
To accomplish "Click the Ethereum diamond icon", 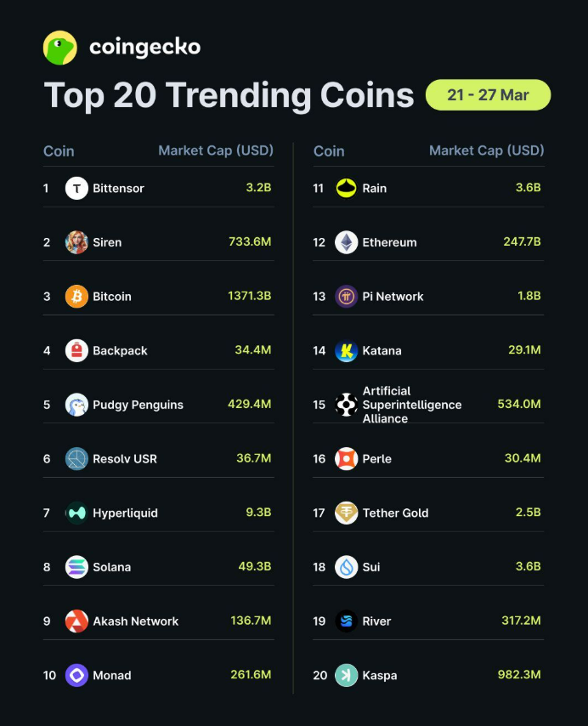I will point(346,242).
